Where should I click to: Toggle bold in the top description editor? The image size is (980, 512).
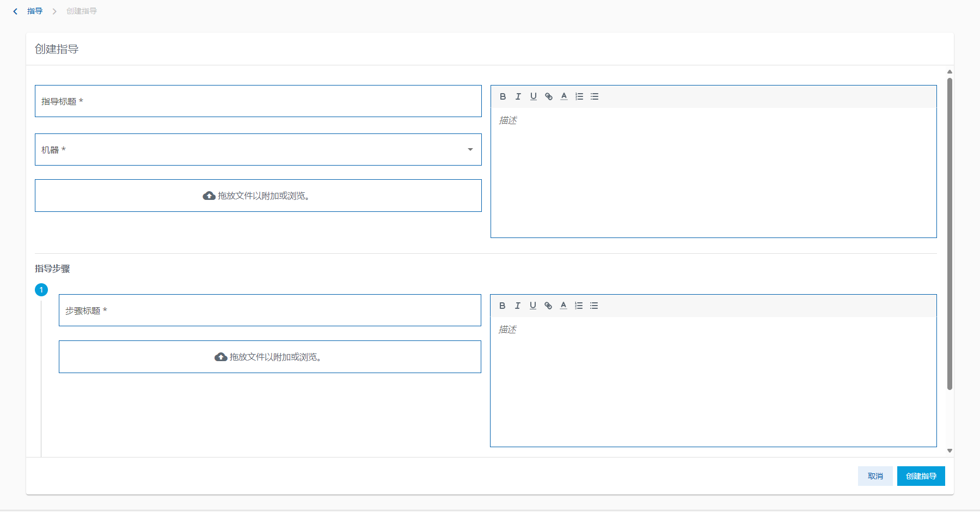pos(503,96)
